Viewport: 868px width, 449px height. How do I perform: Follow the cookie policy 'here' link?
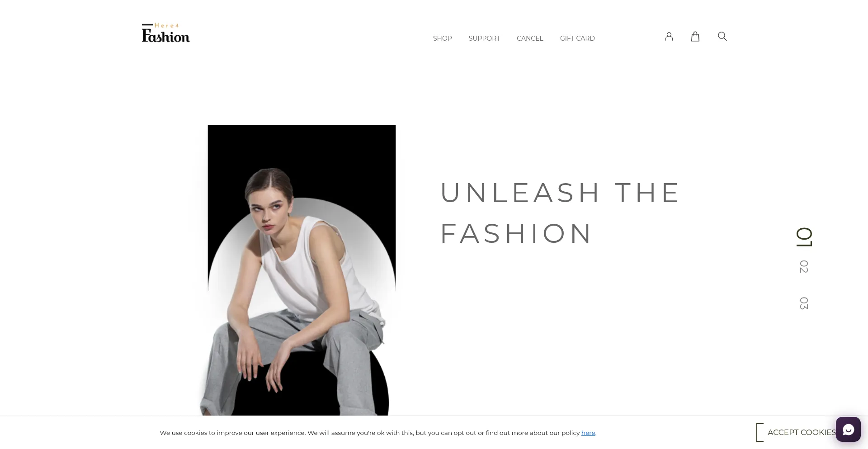[x=588, y=433]
